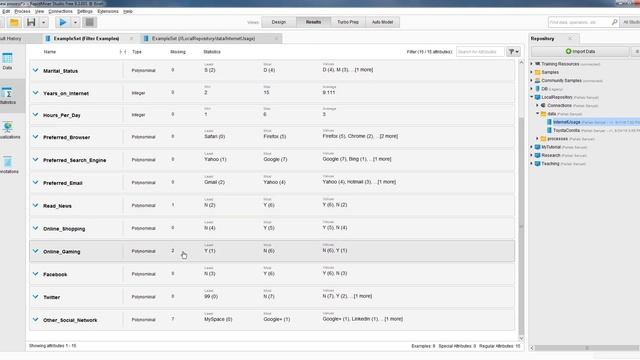Click the Community Samples repository icon
640x360 pixels.
click(x=538, y=81)
